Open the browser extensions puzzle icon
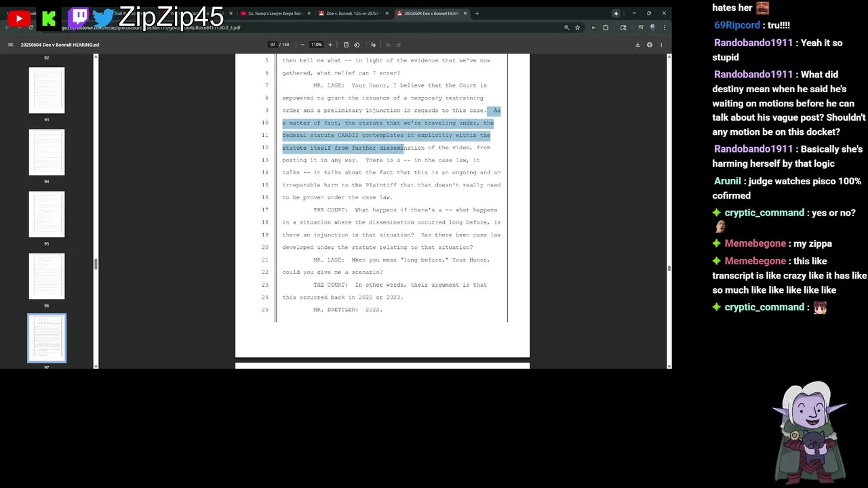 point(606,28)
